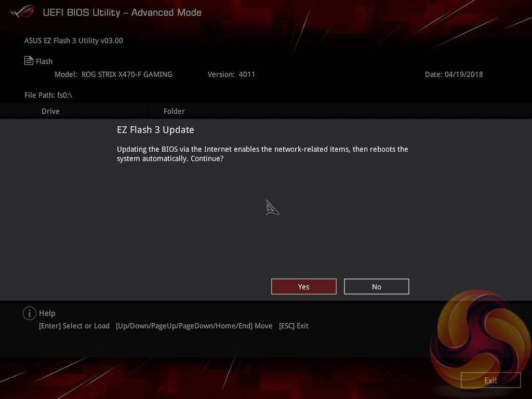Click the [Enter] Select or Load hint

tap(74, 326)
